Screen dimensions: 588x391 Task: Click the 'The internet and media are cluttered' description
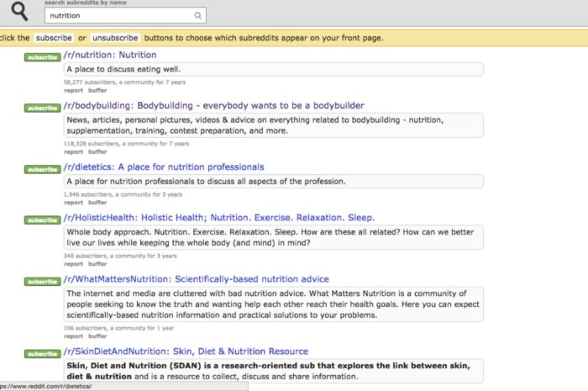coord(273,304)
